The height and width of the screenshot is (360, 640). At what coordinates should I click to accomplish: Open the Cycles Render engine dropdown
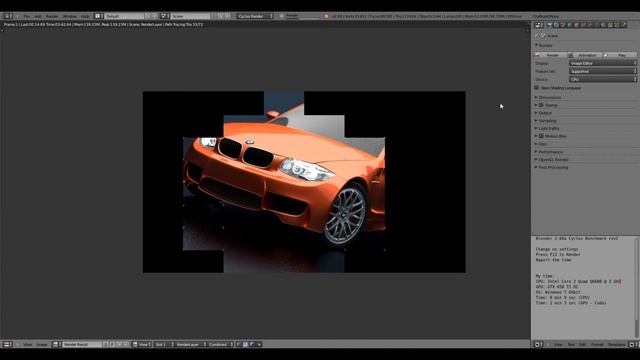255,16
